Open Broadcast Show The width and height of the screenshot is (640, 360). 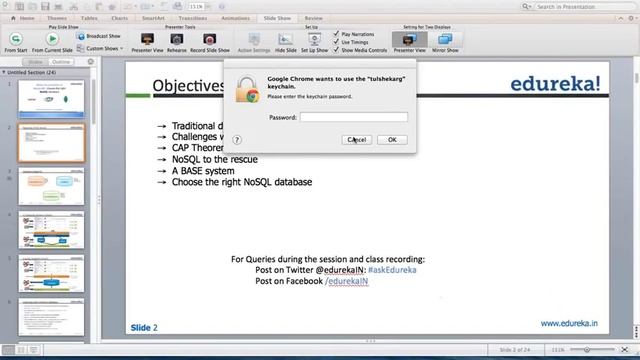click(x=99, y=36)
